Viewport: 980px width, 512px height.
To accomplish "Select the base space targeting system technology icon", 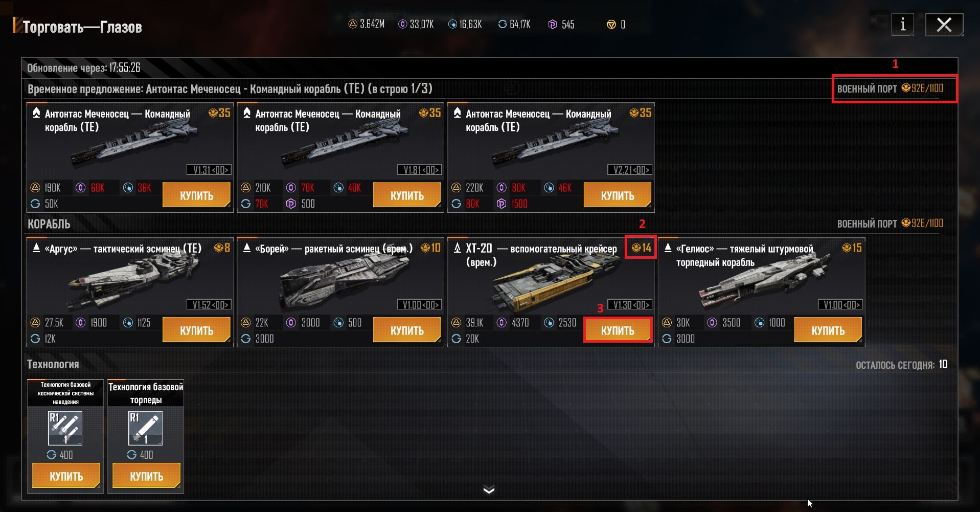I will pyautogui.click(x=65, y=428).
